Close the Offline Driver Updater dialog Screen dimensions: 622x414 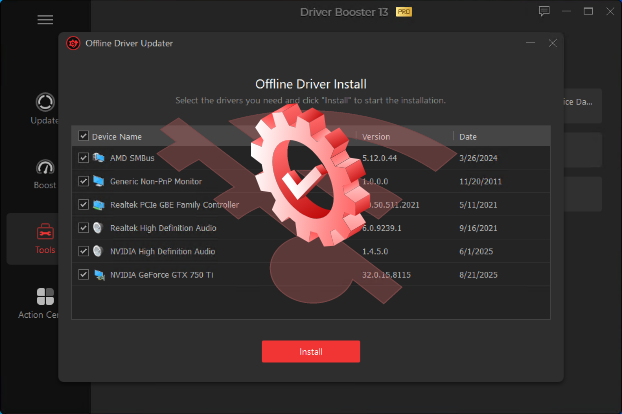549,43
